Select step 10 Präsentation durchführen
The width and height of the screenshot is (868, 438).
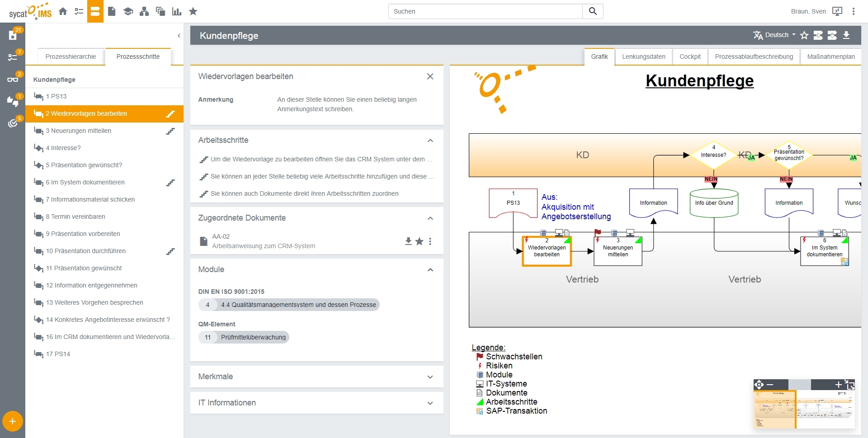[x=104, y=251]
